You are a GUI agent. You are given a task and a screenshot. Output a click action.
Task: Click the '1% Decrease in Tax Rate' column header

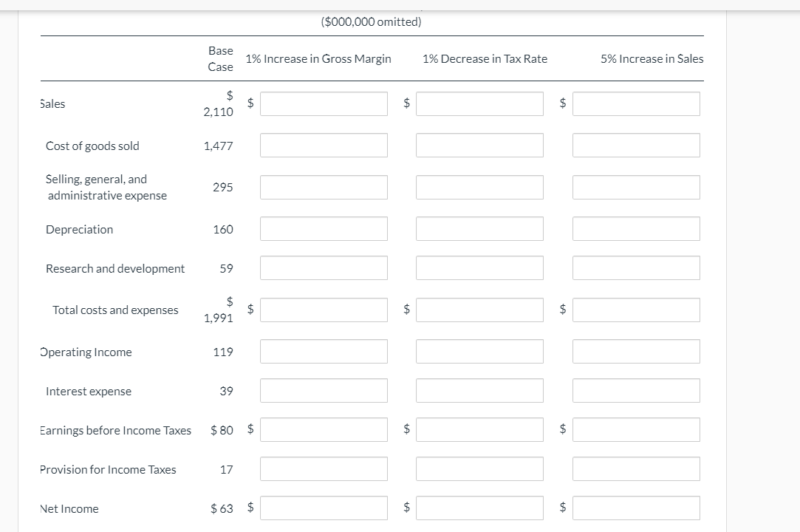485,58
